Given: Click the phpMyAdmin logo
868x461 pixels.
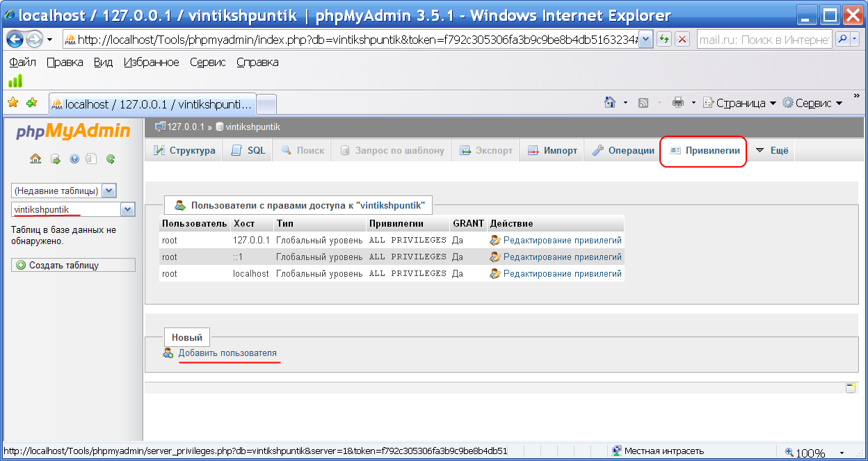Looking at the screenshot, I should coord(73,131).
